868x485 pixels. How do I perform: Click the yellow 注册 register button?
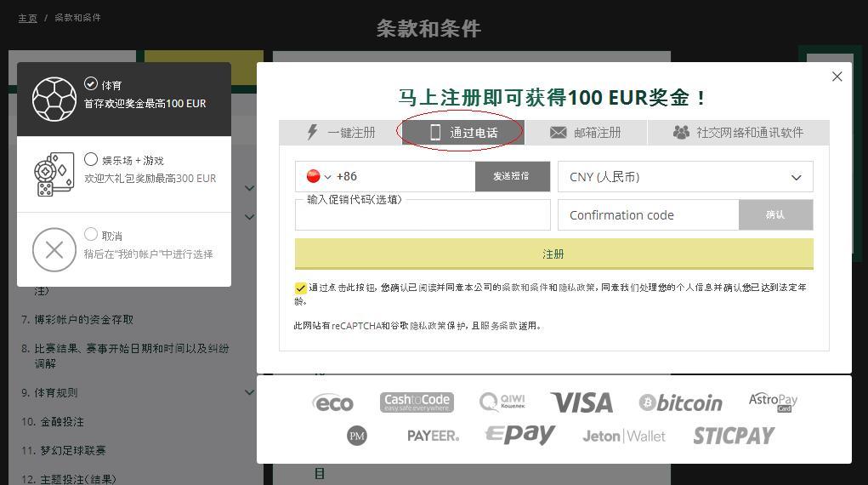pyautogui.click(x=554, y=254)
